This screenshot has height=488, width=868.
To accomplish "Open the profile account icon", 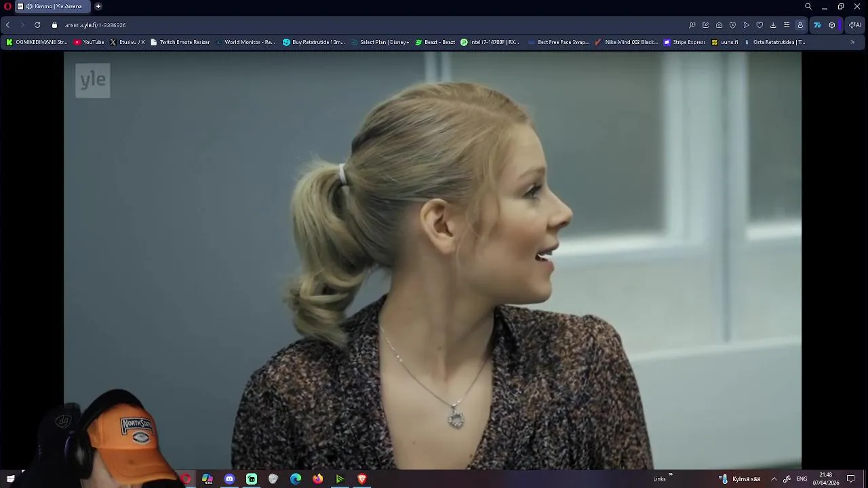I will click(x=800, y=25).
